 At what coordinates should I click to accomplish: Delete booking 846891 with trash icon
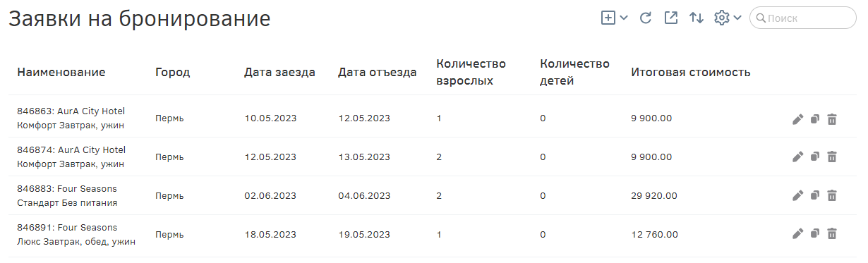coord(832,234)
